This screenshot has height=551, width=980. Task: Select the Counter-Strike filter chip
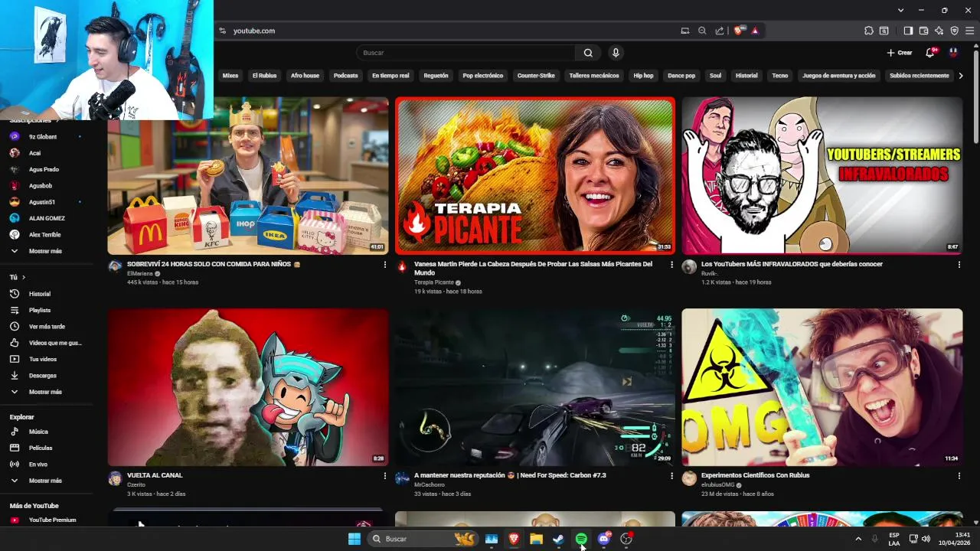[x=536, y=76]
